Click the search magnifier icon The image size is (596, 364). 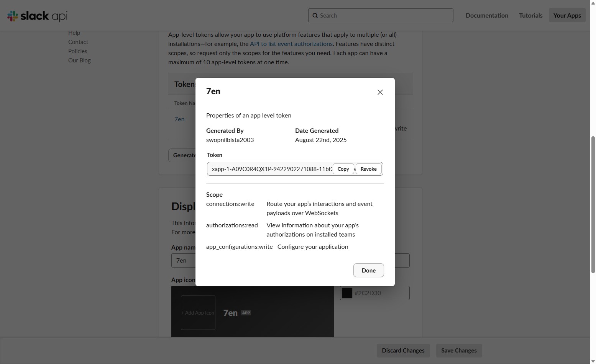pos(315,16)
